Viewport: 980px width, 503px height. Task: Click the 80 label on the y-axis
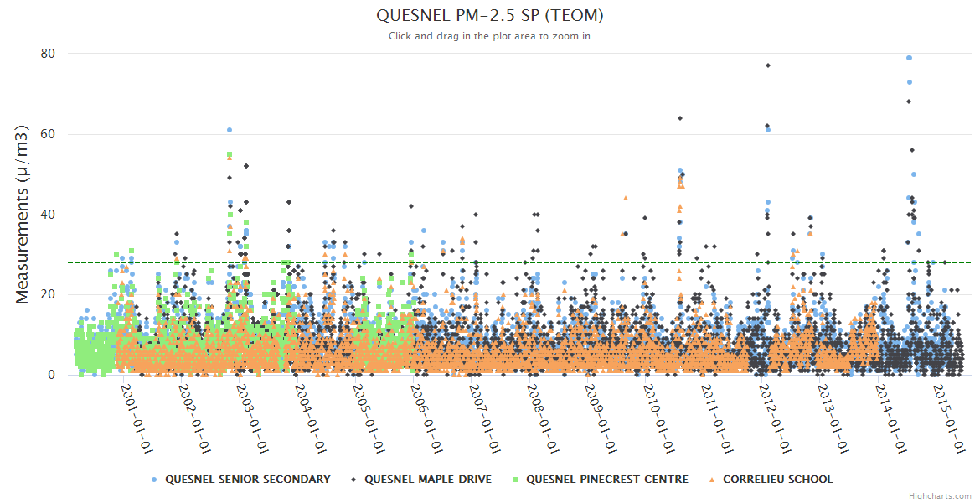click(47, 54)
